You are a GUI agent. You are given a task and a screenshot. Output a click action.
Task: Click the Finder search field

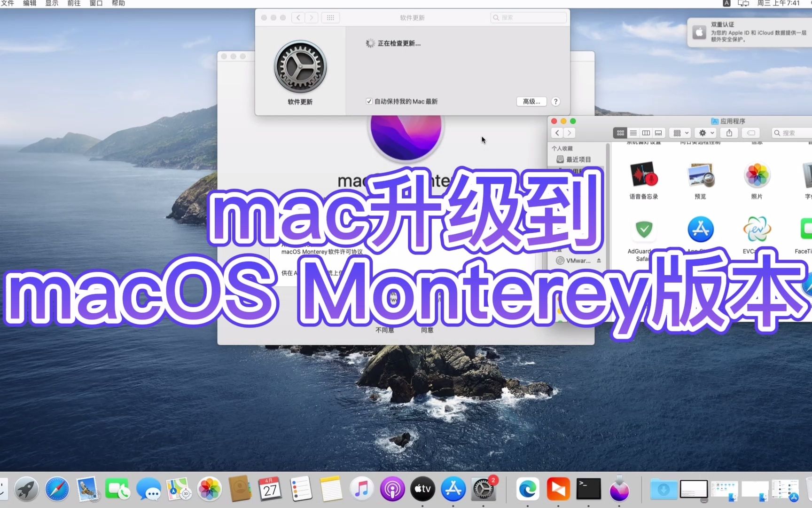point(792,133)
